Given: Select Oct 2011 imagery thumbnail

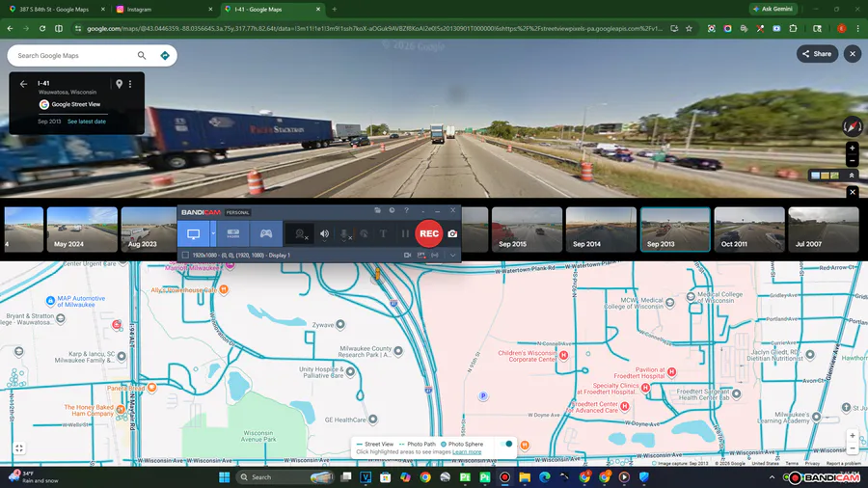Looking at the screenshot, I should pyautogui.click(x=749, y=230).
